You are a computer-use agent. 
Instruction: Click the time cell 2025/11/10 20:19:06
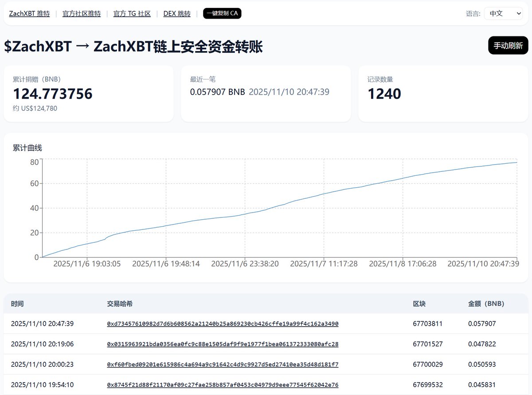[42, 344]
